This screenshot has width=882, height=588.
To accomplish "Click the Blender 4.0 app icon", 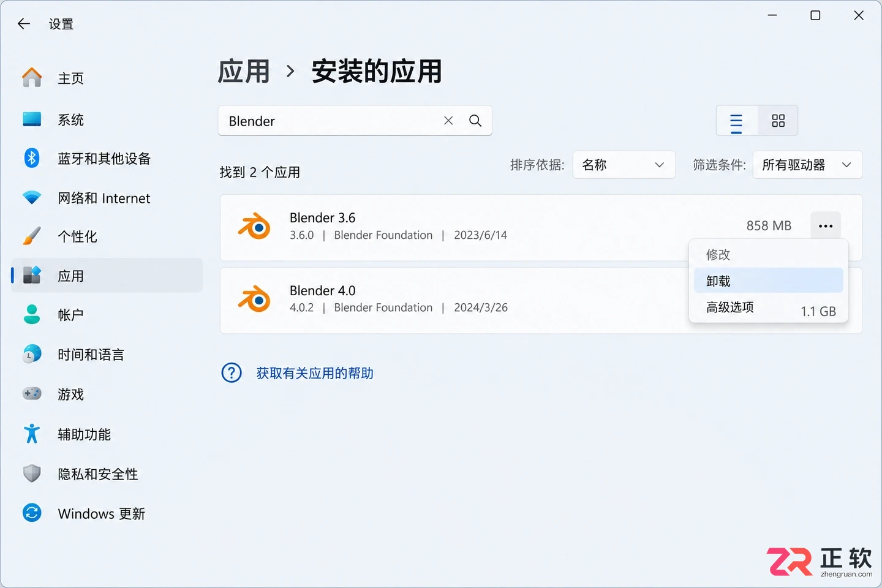I will click(254, 299).
